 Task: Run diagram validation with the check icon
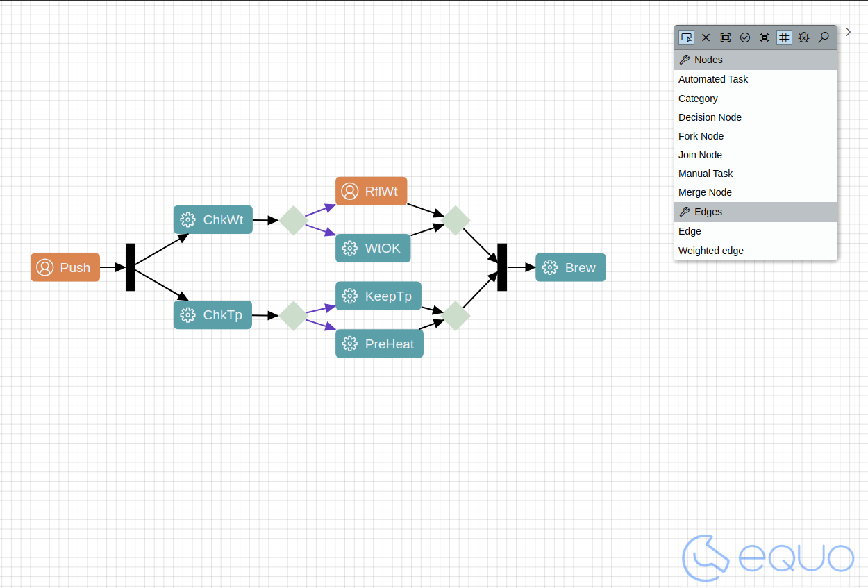click(x=744, y=37)
